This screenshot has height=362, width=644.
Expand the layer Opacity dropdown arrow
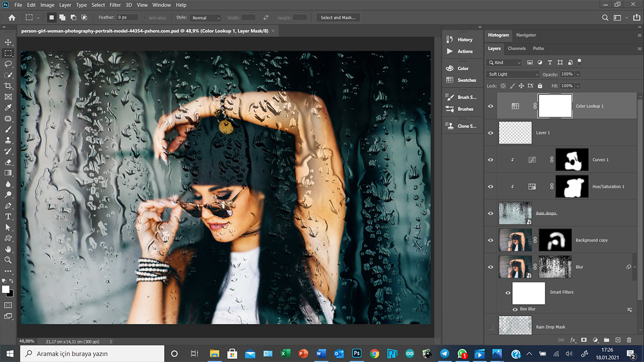click(x=577, y=75)
